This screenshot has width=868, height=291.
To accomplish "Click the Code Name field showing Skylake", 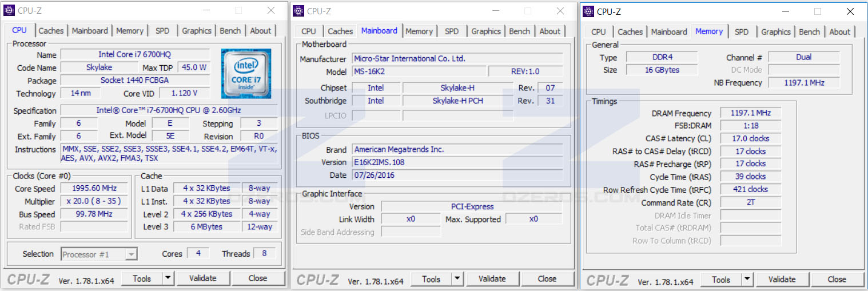I will [99, 67].
